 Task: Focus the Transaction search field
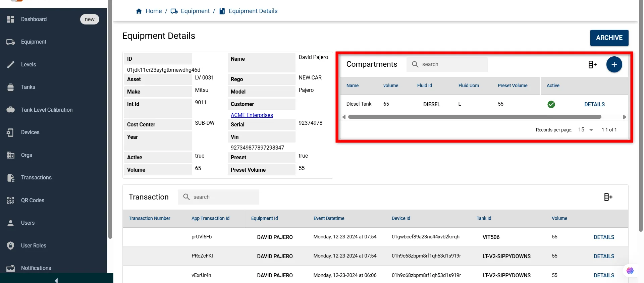(218, 197)
